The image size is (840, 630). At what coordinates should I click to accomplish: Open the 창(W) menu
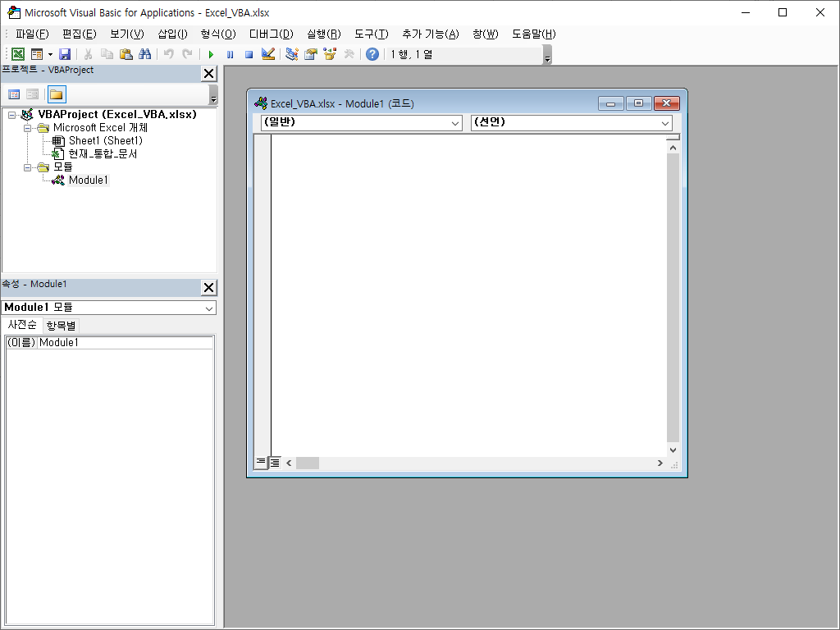pyautogui.click(x=486, y=34)
